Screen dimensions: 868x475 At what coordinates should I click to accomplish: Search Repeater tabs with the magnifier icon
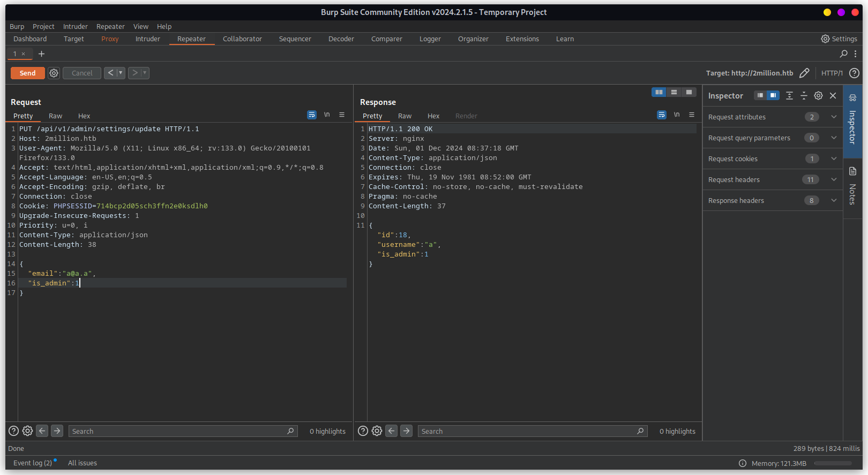(x=844, y=54)
